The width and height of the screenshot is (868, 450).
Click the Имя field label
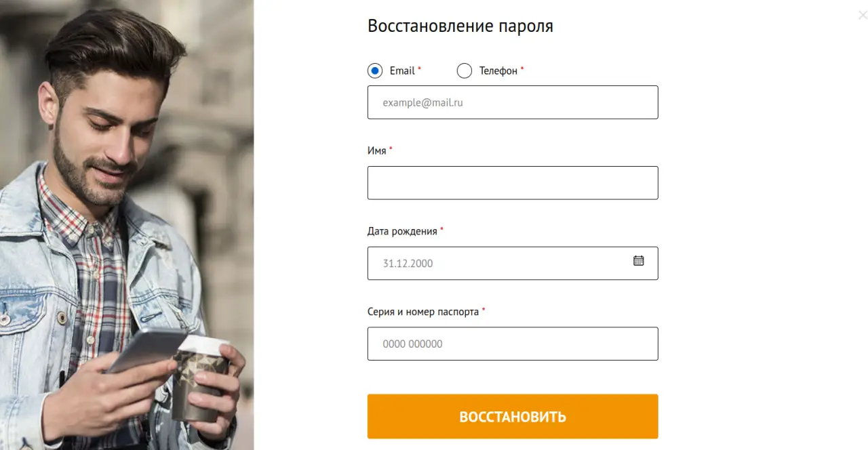click(x=376, y=150)
